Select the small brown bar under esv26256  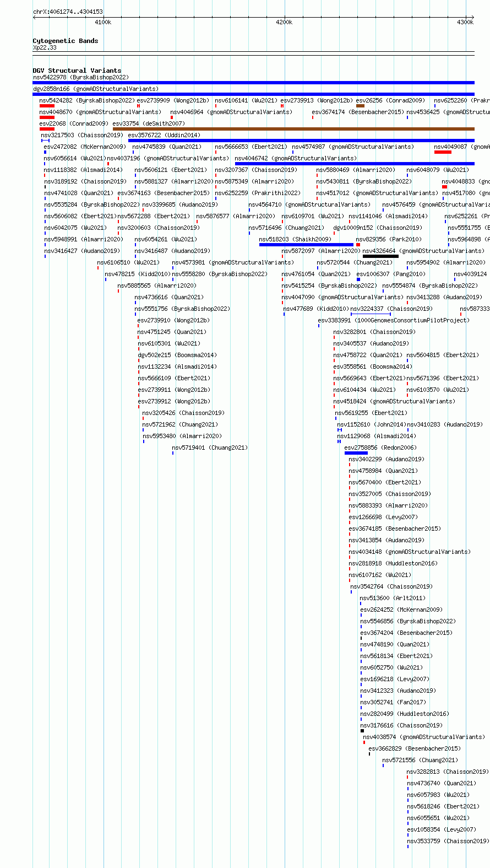click(360, 106)
